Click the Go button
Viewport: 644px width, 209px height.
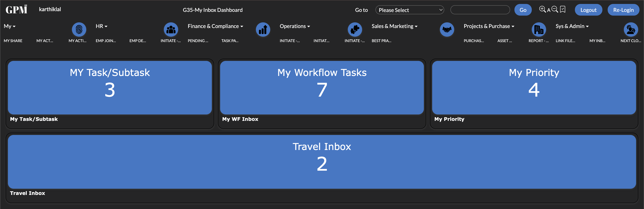coord(523,10)
